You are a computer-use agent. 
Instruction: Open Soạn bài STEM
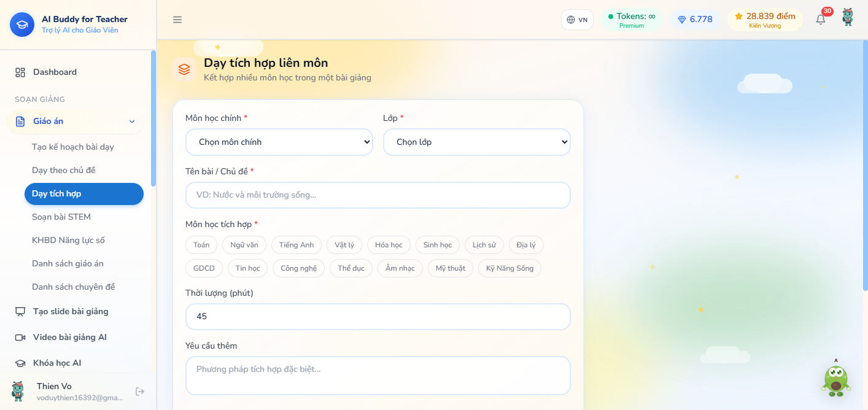(84, 217)
